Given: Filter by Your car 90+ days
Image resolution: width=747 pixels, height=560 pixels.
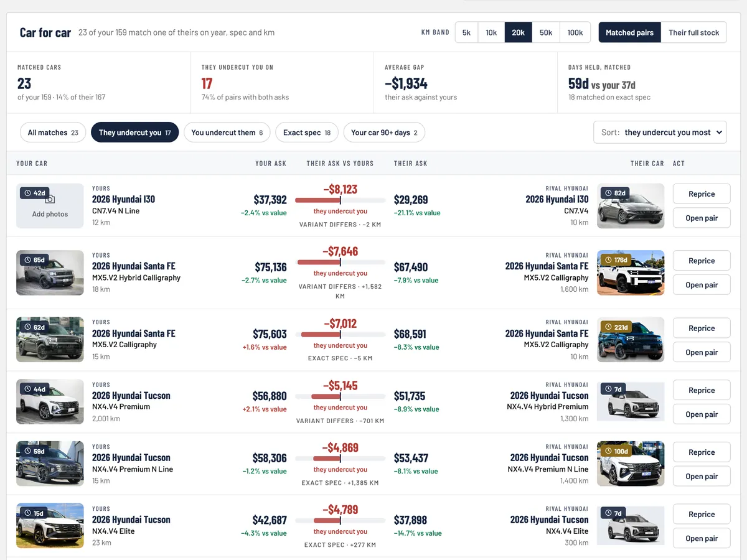Looking at the screenshot, I should coord(384,133).
